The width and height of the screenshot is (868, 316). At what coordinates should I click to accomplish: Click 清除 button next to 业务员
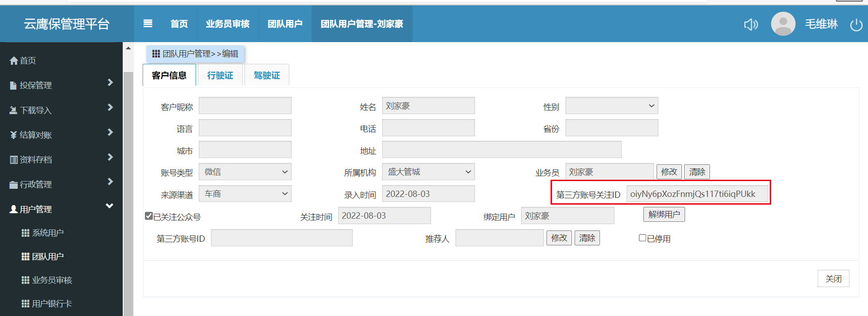[x=697, y=172]
